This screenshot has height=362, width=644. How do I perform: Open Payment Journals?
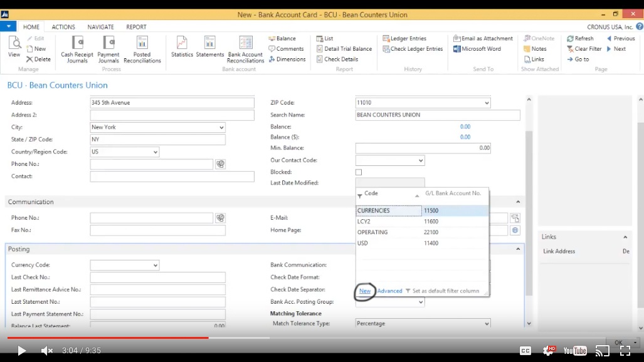[108, 49]
